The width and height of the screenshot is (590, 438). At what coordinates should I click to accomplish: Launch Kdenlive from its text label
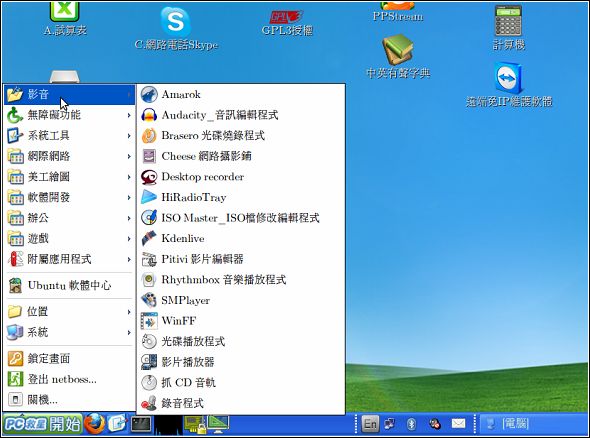pos(183,239)
